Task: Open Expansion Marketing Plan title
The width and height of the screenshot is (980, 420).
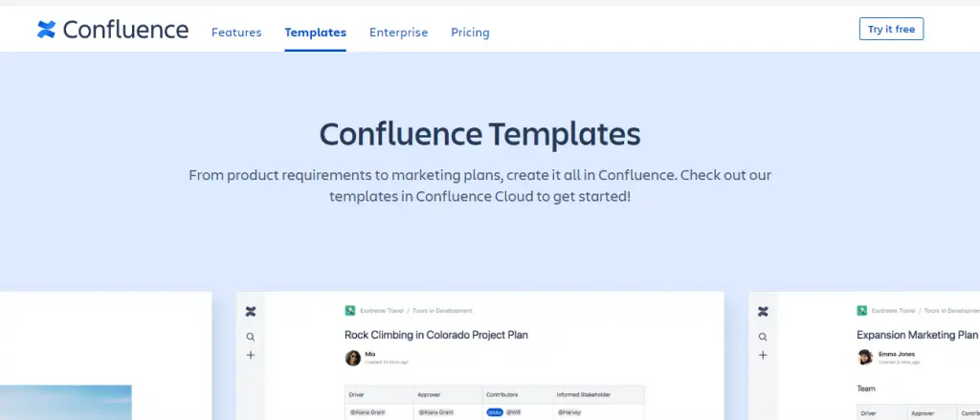Action: pos(917,335)
